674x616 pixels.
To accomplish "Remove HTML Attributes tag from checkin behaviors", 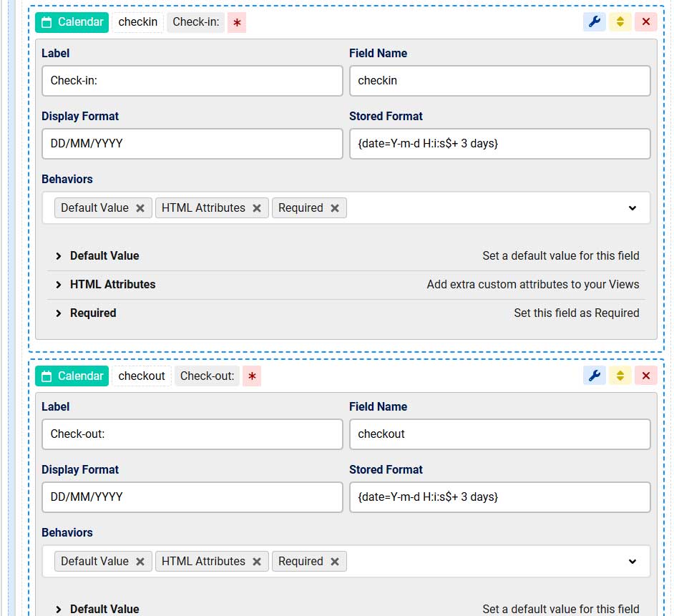I will click(257, 208).
